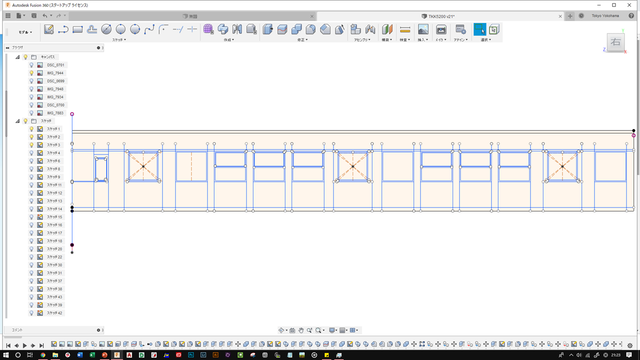Image resolution: width=640 pixels, height=360 pixels.
Task: Toggle visibility of canvas DSC_0701
Action: point(31,65)
